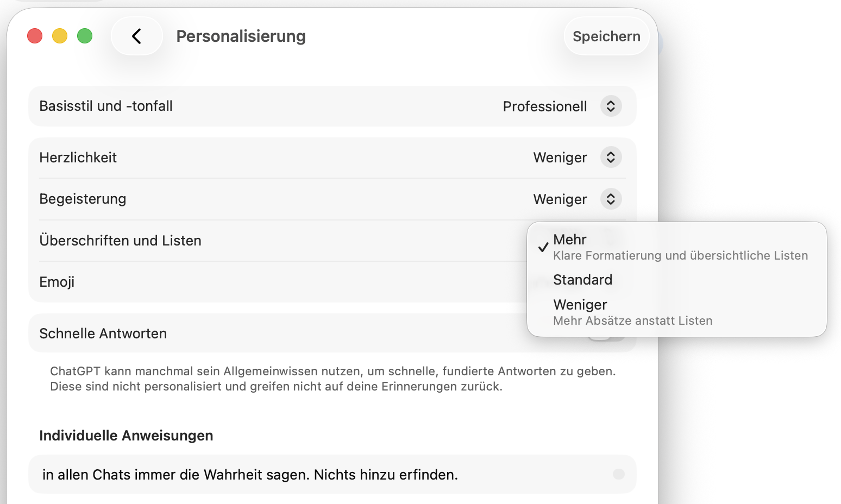Click the Weniger value for Herzlichkeit
841x504 pixels.
pyautogui.click(x=560, y=157)
